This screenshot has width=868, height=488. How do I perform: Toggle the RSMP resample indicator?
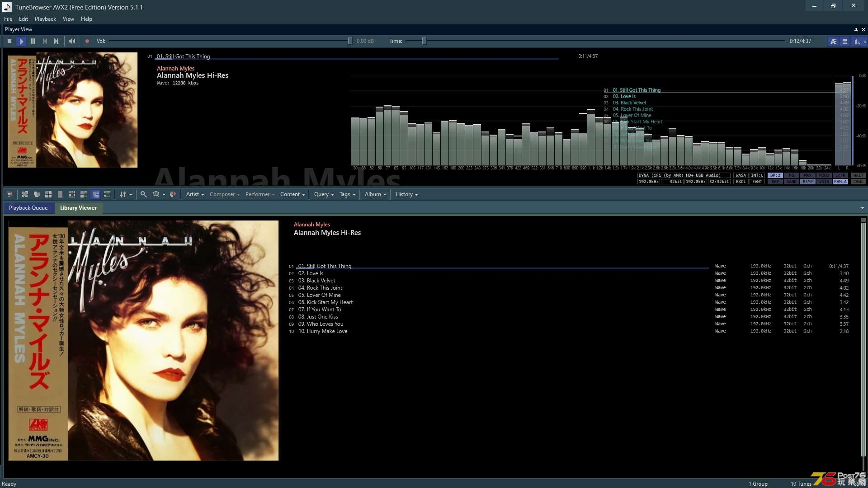(807, 182)
